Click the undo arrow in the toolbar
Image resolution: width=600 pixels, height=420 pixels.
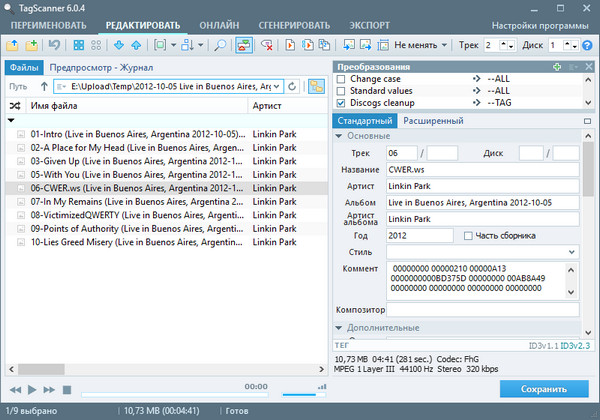tap(53, 45)
